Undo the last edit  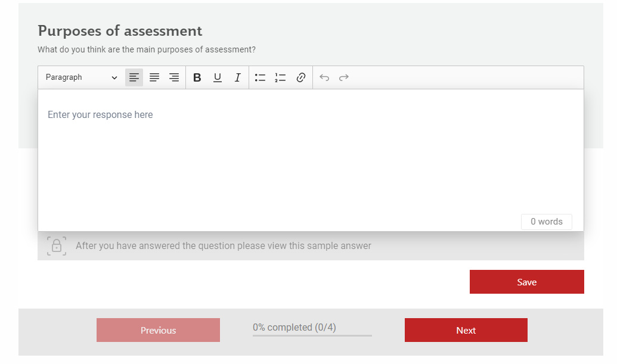(324, 77)
